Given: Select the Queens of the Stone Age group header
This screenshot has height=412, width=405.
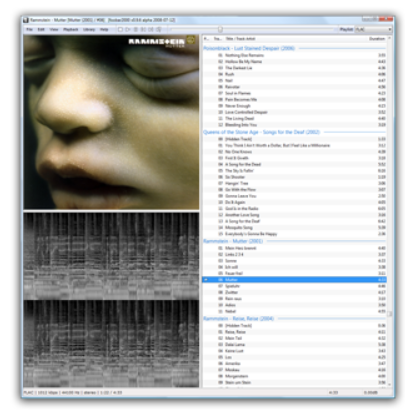Looking at the screenshot, I should 261,132.
